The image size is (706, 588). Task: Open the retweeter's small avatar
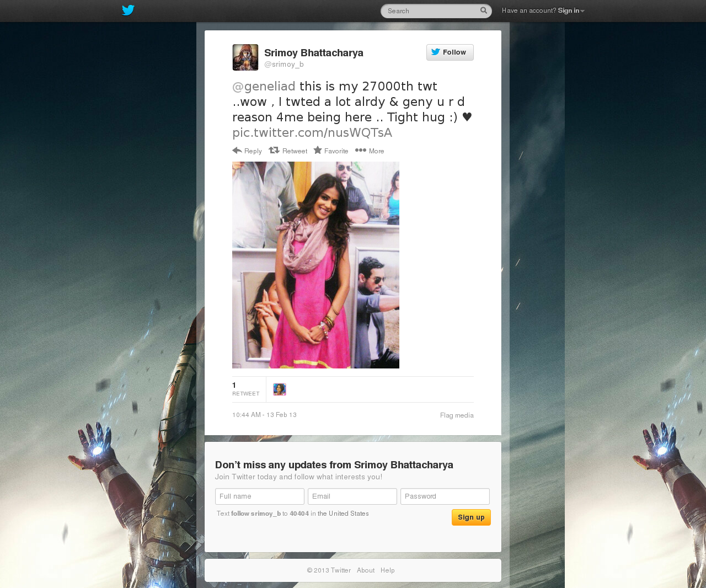click(x=280, y=389)
